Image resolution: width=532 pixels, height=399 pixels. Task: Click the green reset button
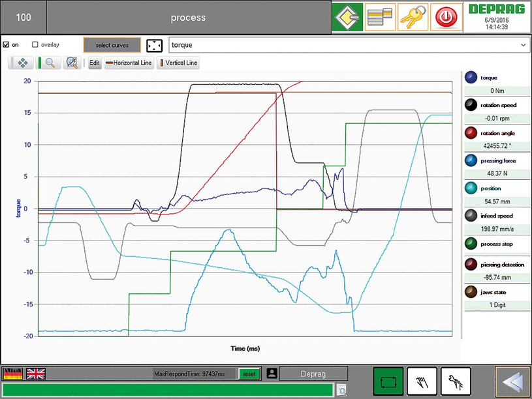coord(248,374)
